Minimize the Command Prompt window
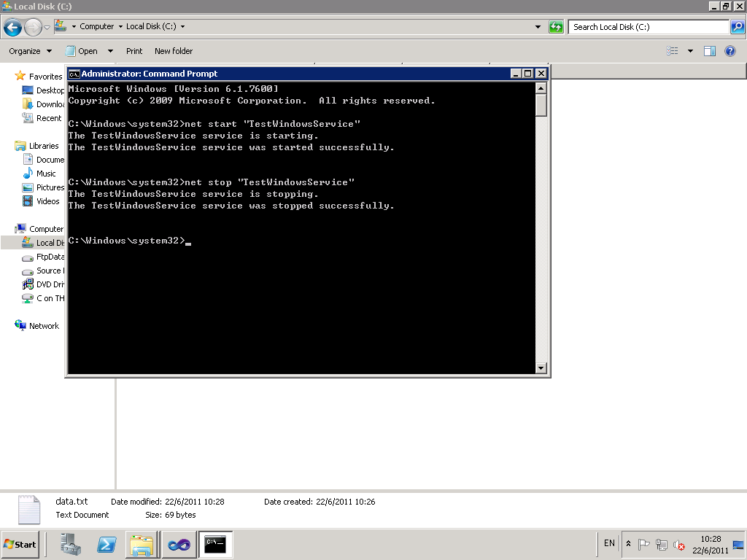Viewport: 747px width, 560px height. [x=516, y=74]
